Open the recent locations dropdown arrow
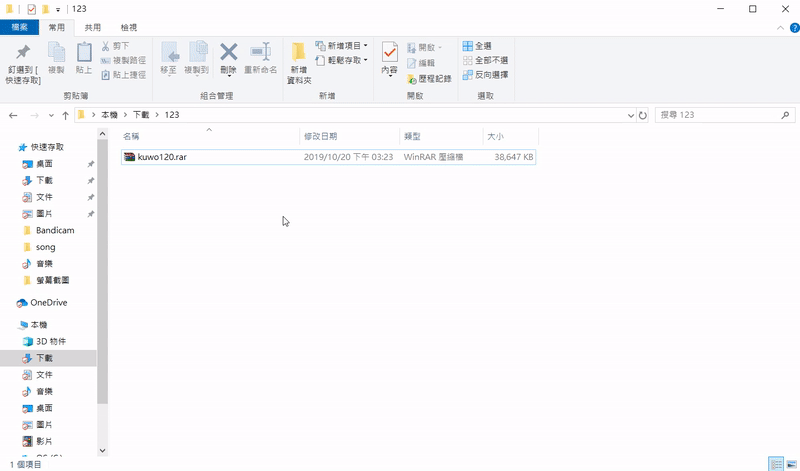 pos(51,115)
